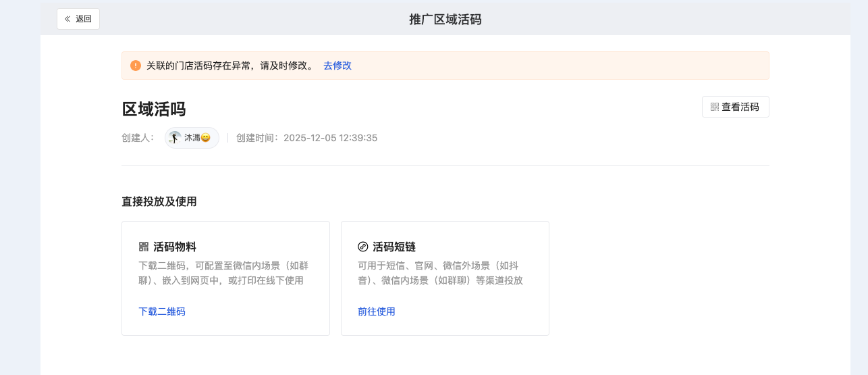Open the 去修改 link in warning banner
The image size is (868, 375).
point(337,66)
